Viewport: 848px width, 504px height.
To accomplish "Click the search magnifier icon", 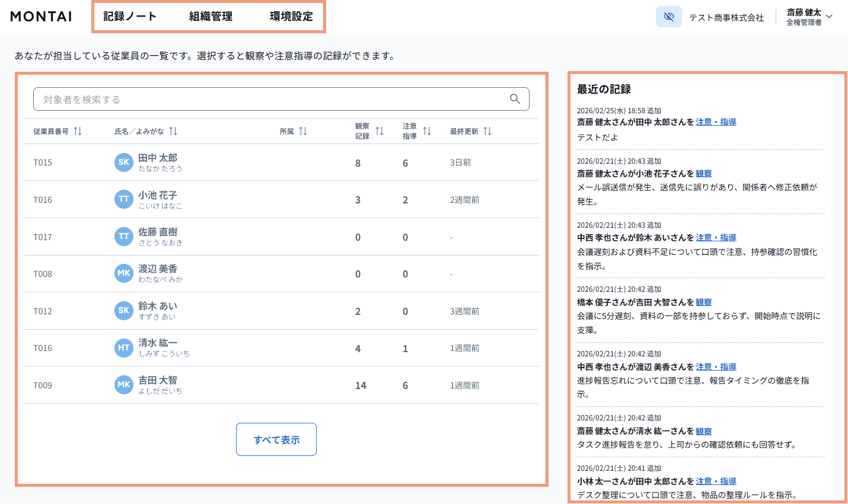I will (x=514, y=98).
